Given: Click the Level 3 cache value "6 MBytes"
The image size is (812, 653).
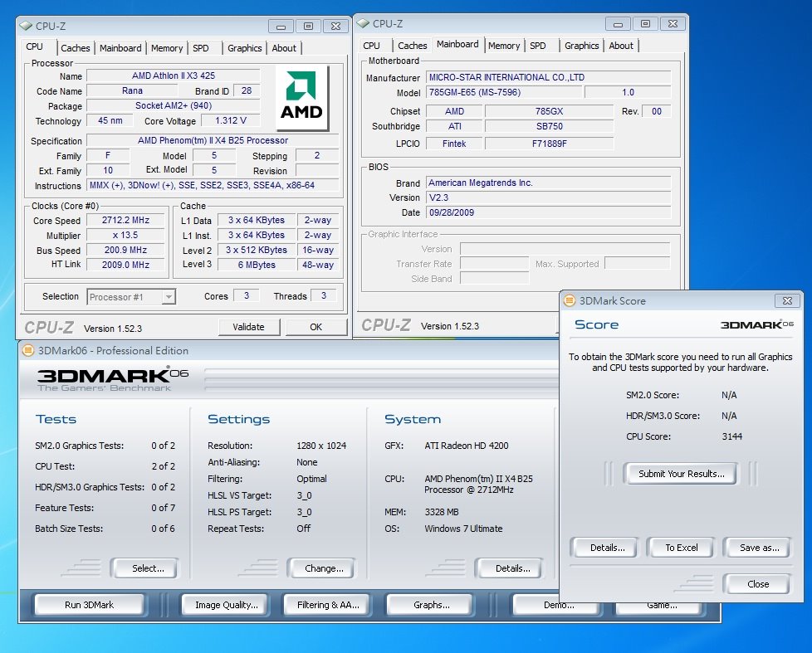Looking at the screenshot, I should [257, 265].
